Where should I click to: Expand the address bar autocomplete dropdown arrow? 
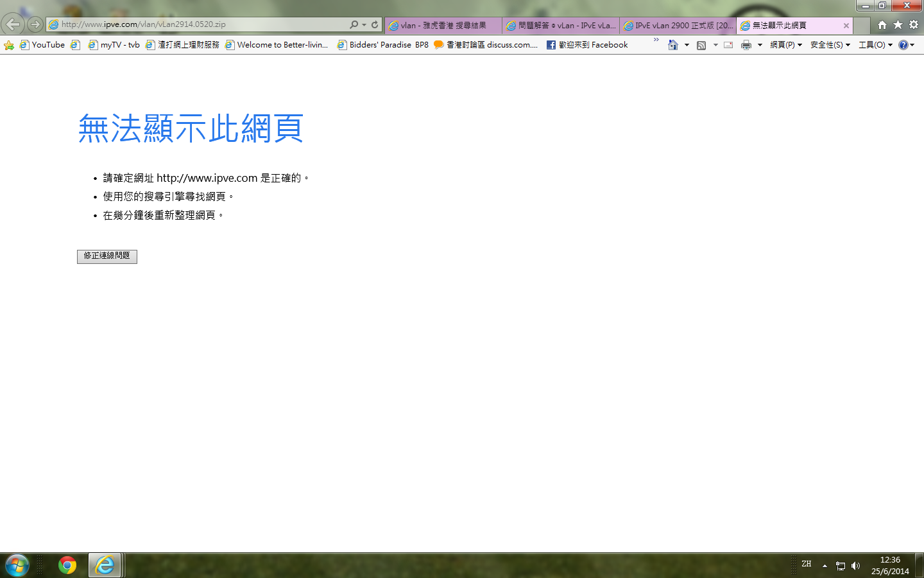(364, 25)
